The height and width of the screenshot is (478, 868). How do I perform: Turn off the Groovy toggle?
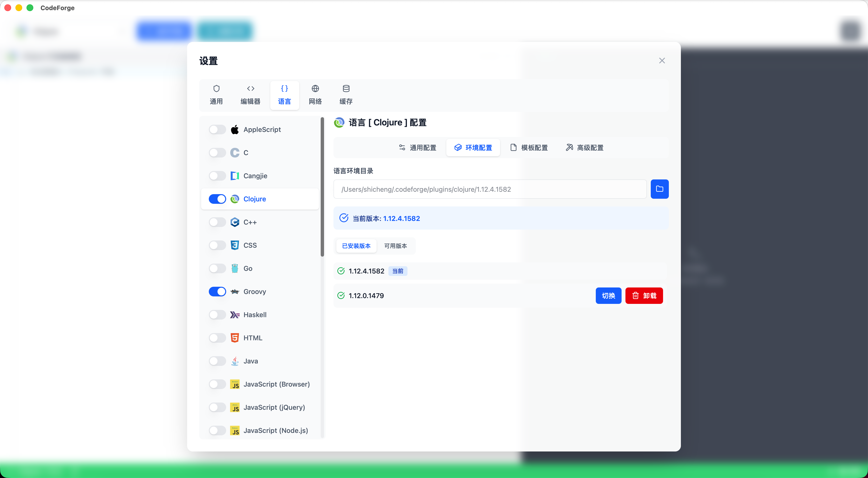pyautogui.click(x=217, y=292)
